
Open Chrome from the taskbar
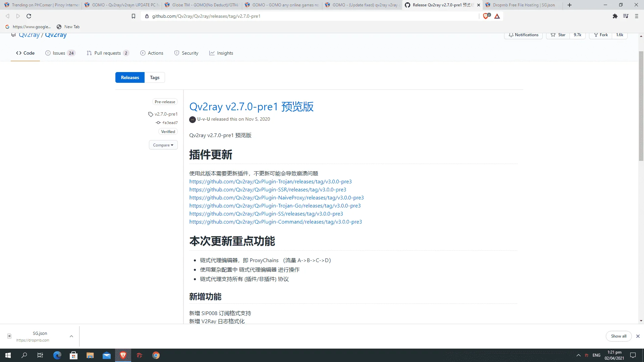click(156, 355)
